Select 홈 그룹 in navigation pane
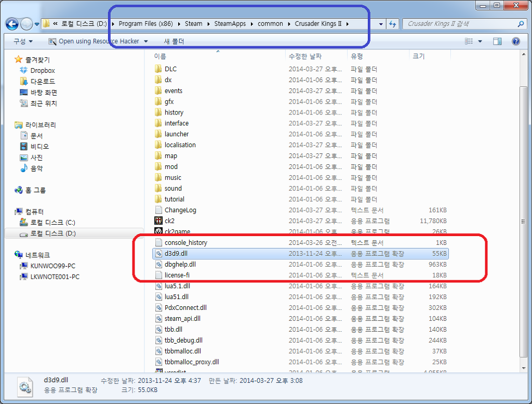 point(35,190)
